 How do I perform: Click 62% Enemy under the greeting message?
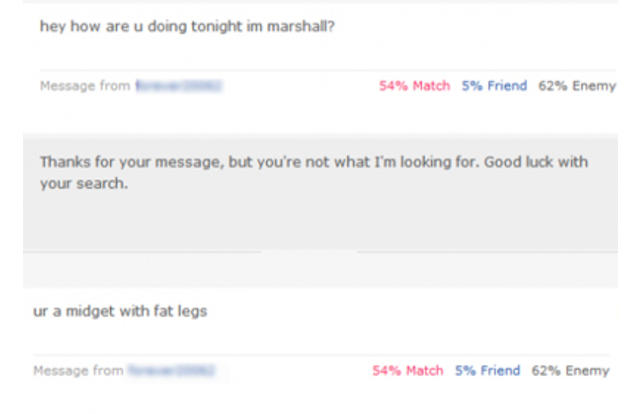click(x=577, y=86)
